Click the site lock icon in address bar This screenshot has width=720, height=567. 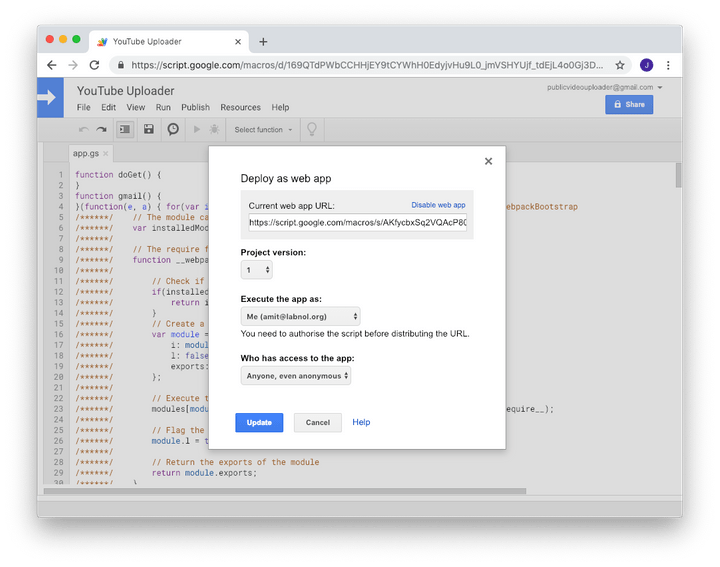(121, 65)
